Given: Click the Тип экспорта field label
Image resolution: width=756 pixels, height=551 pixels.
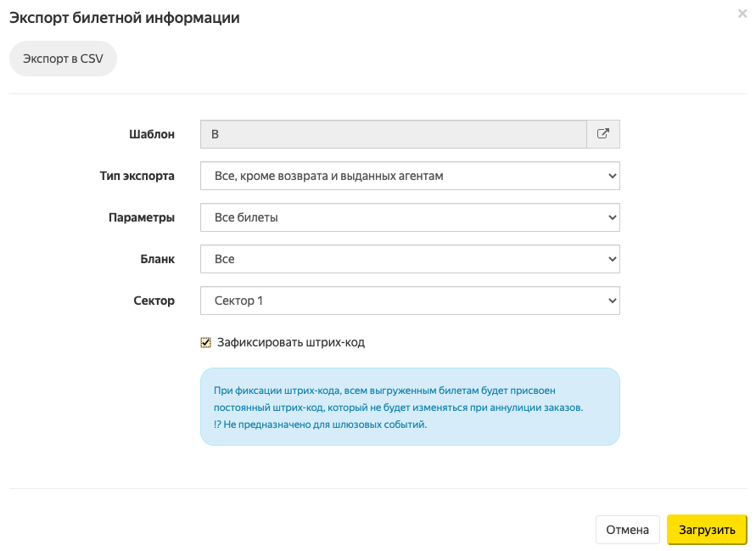Looking at the screenshot, I should 137,176.
